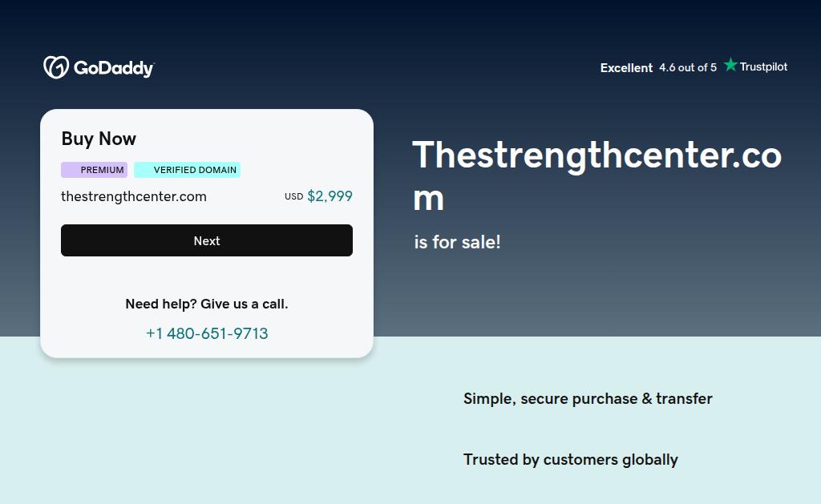This screenshot has height=504, width=821.
Task: Click the VERIFIED DOMAIN badge
Action: (187, 170)
